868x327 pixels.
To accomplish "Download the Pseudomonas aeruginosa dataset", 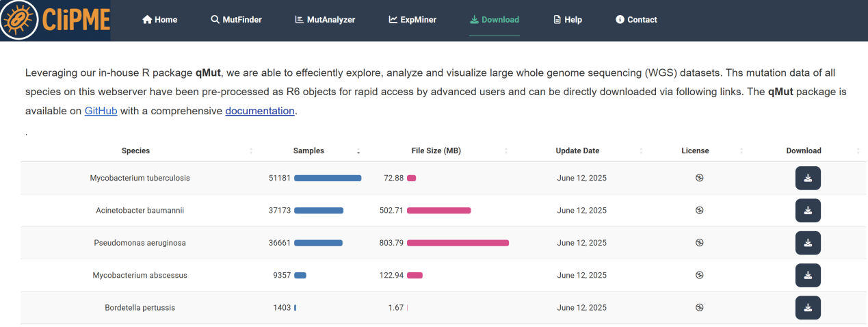I will click(x=807, y=243).
